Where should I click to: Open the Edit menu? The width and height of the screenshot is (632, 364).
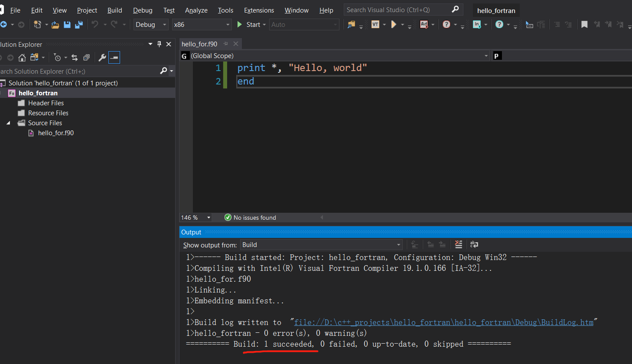[37, 10]
